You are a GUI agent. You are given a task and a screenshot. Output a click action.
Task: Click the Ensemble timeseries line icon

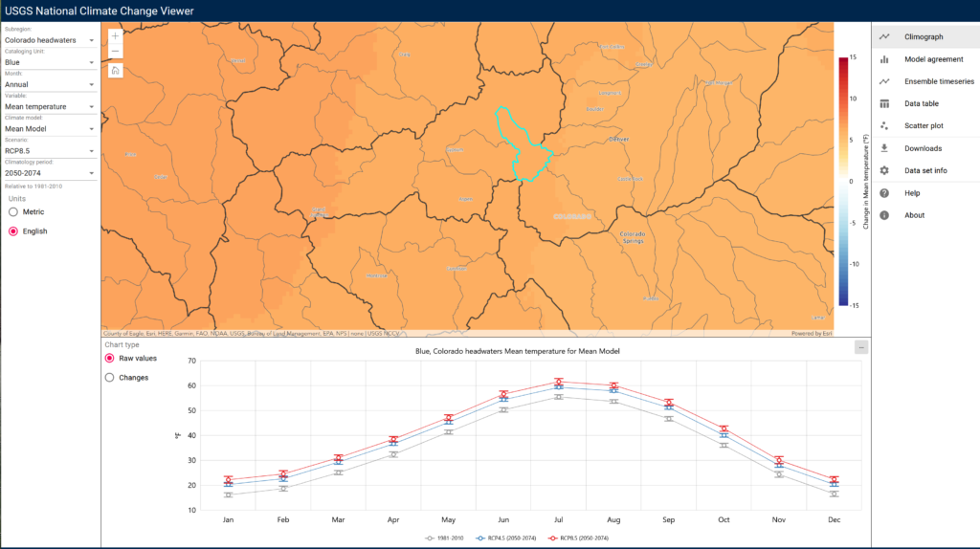[884, 81]
